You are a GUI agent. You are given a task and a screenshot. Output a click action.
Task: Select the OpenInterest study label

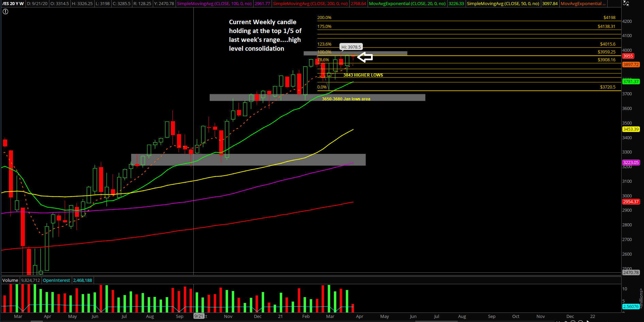click(57, 280)
